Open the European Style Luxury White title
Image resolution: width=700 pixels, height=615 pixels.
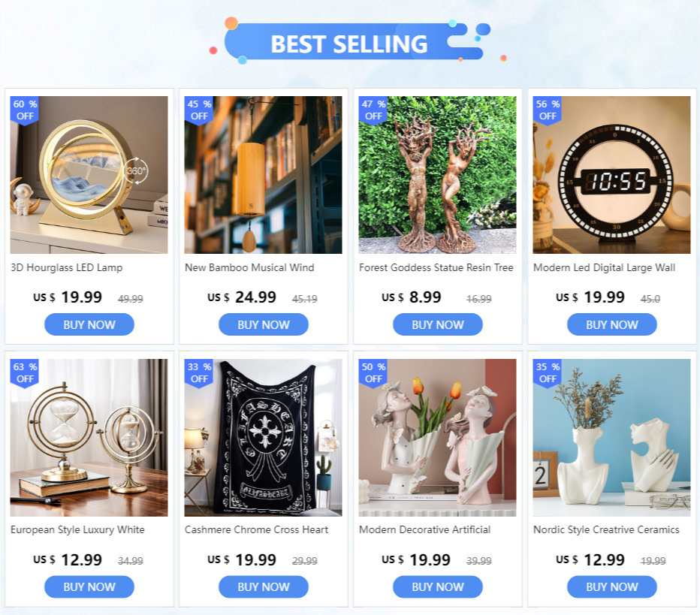[77, 529]
